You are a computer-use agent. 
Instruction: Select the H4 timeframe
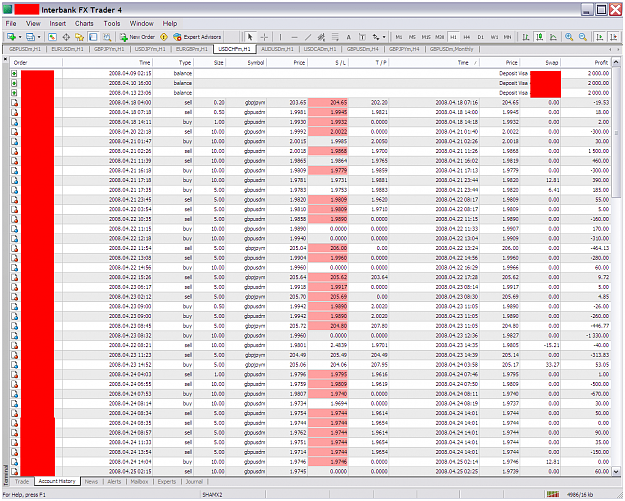coord(467,37)
